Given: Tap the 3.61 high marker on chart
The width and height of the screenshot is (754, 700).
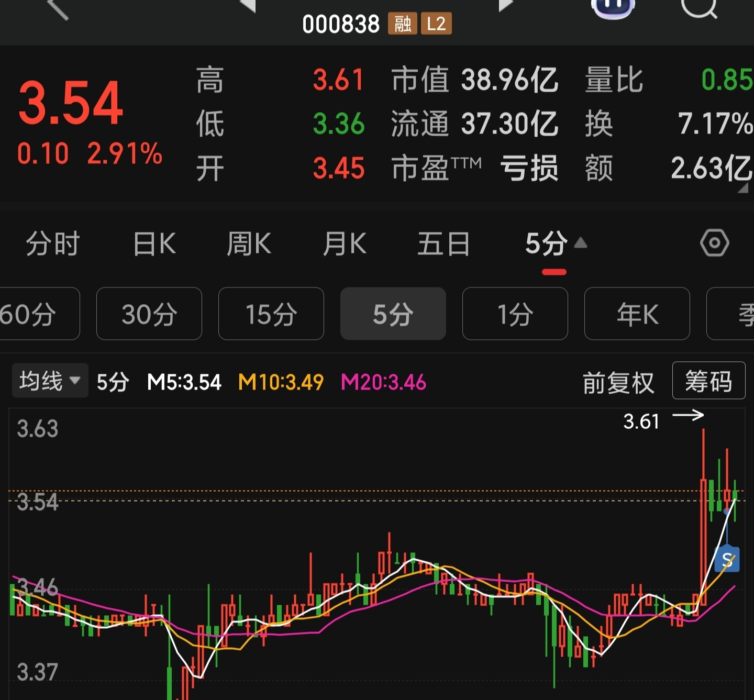Looking at the screenshot, I should (641, 421).
